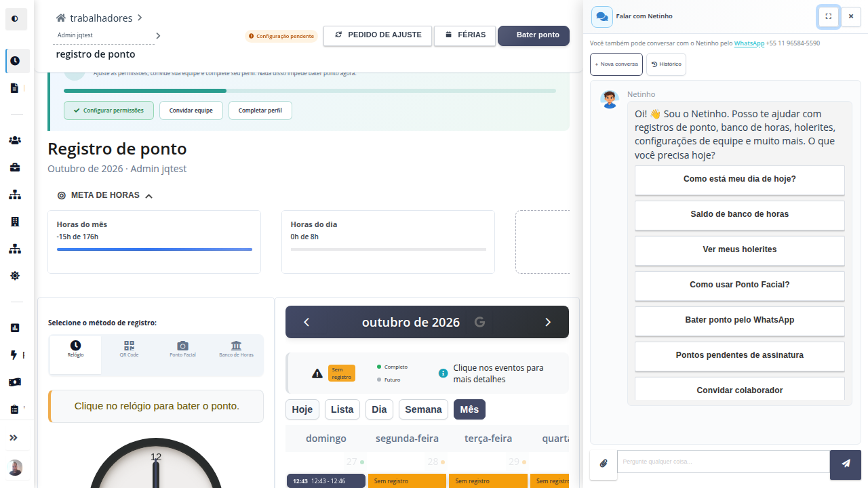Viewport: 868px width, 488px height.
Task: Send the chat message with paper-plane button
Action: [x=846, y=464]
